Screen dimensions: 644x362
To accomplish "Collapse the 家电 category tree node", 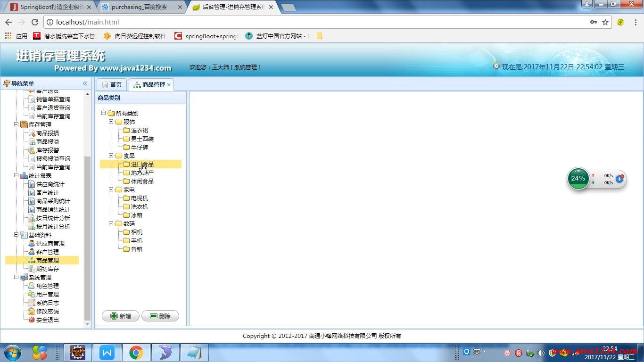I will click(112, 189).
